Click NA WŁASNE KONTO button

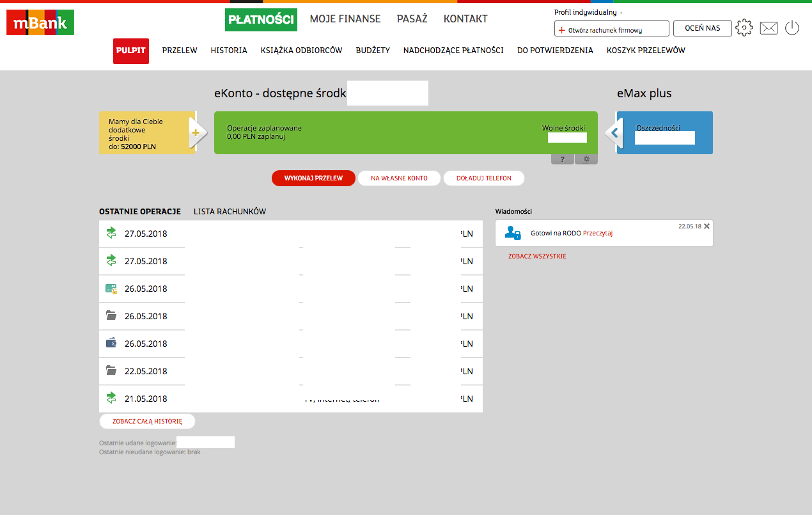(x=399, y=178)
